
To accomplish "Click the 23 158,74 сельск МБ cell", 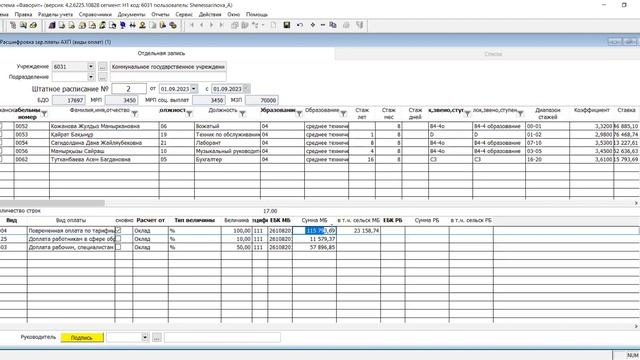I will [x=358, y=230].
